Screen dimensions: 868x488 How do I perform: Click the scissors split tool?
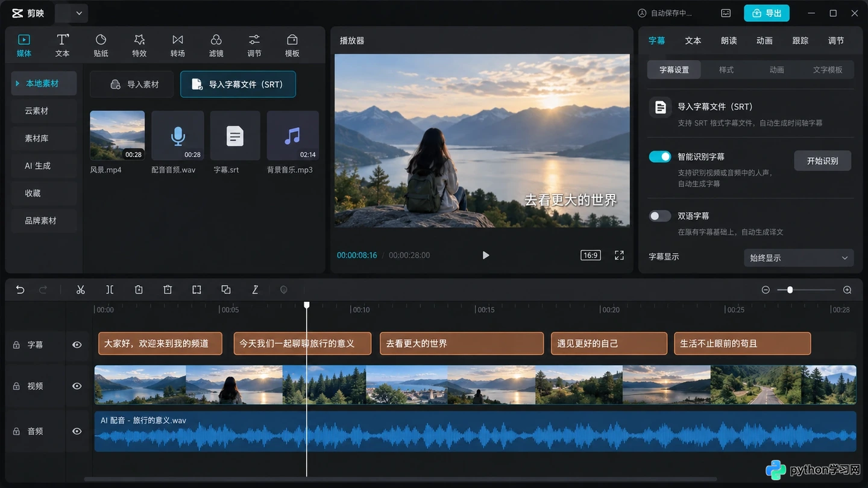pos(80,290)
